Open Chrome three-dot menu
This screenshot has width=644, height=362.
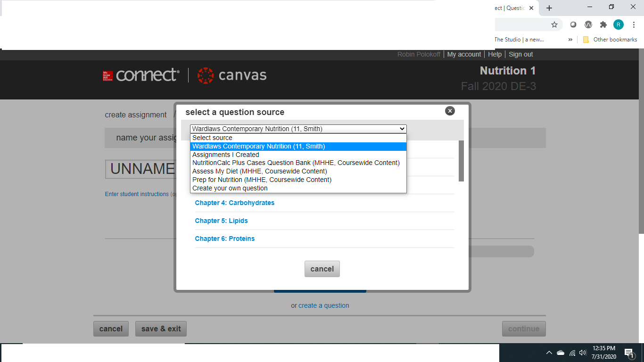[x=634, y=25]
